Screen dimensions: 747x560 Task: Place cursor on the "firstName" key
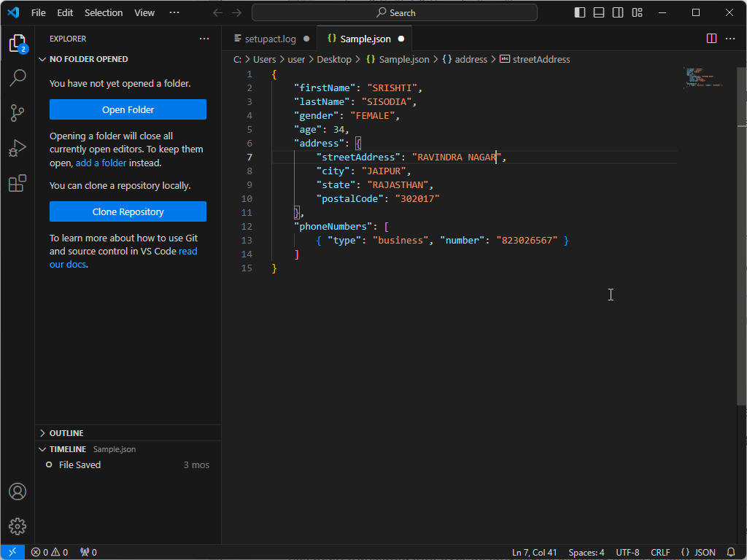click(325, 88)
